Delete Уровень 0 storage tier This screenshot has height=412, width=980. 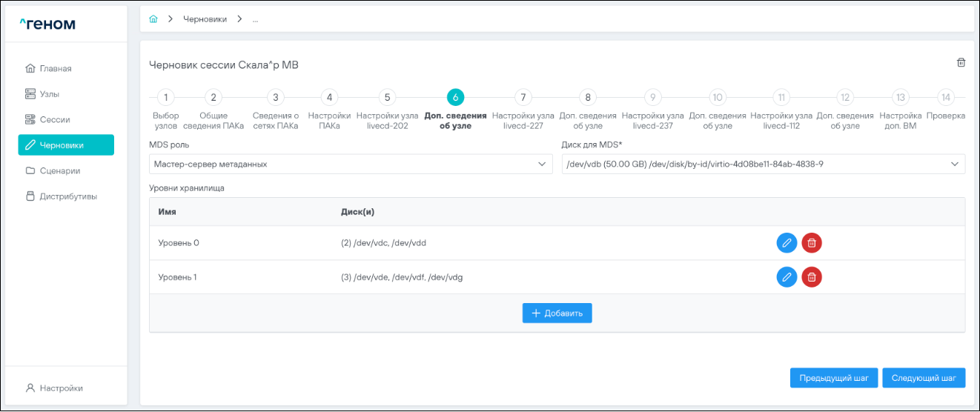tap(812, 242)
